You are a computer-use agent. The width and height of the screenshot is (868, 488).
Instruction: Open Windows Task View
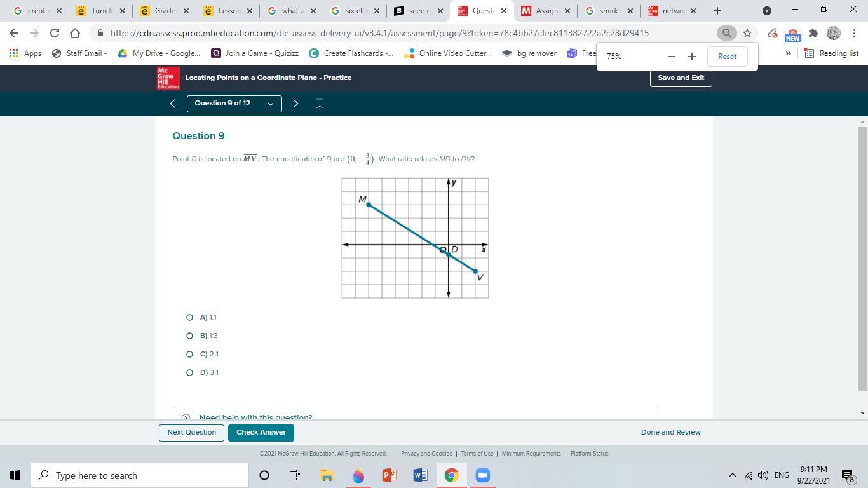[295, 475]
